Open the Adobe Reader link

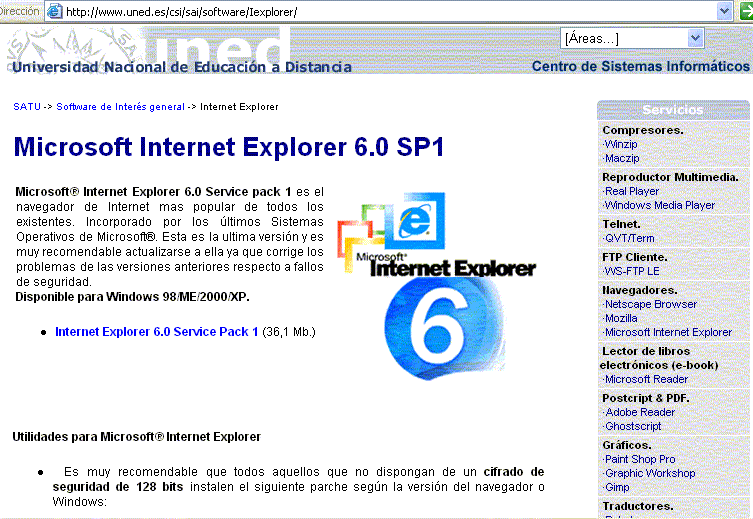640,412
